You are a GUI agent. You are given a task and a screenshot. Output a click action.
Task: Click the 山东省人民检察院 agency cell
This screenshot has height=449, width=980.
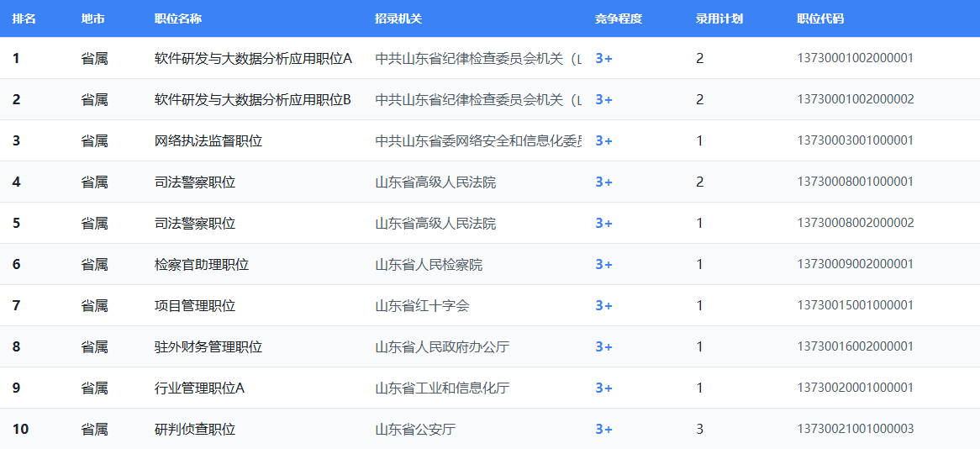(429, 264)
